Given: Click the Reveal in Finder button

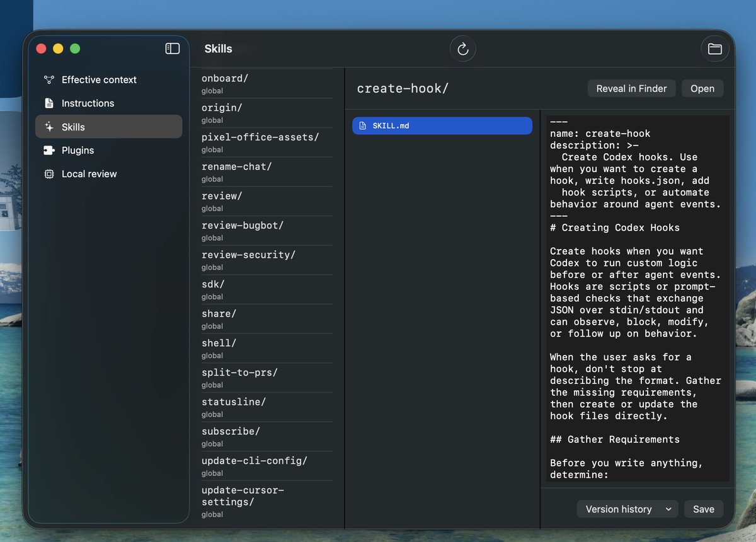Looking at the screenshot, I should click(x=631, y=88).
